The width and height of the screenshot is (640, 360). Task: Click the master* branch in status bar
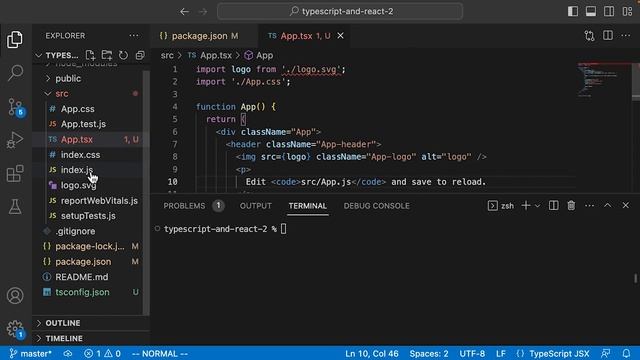tap(31, 353)
